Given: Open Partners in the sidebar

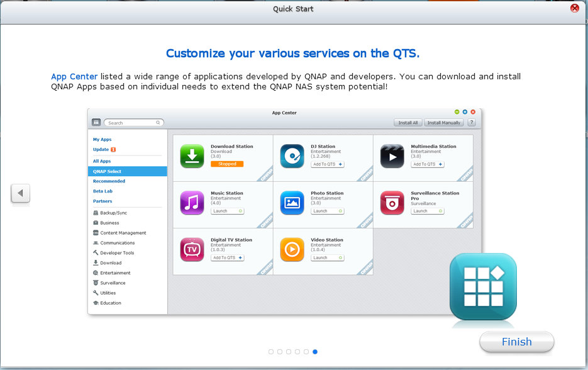Looking at the screenshot, I should tap(103, 201).
